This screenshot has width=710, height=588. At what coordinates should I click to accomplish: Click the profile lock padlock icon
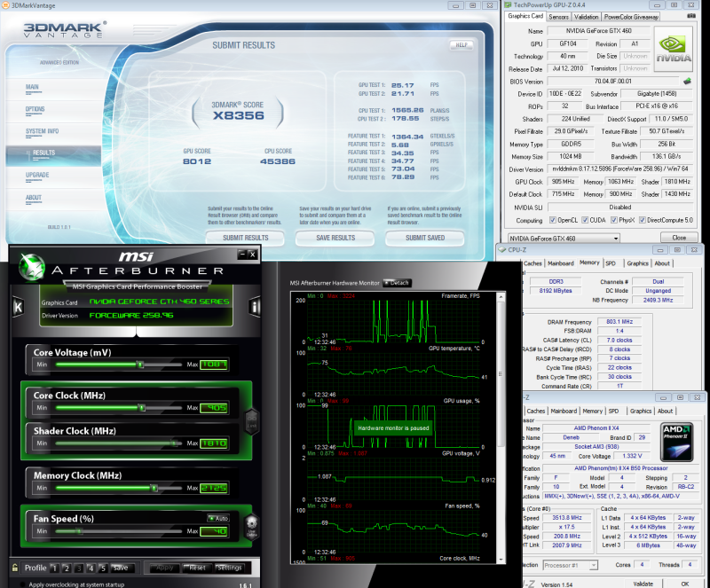pos(15,568)
